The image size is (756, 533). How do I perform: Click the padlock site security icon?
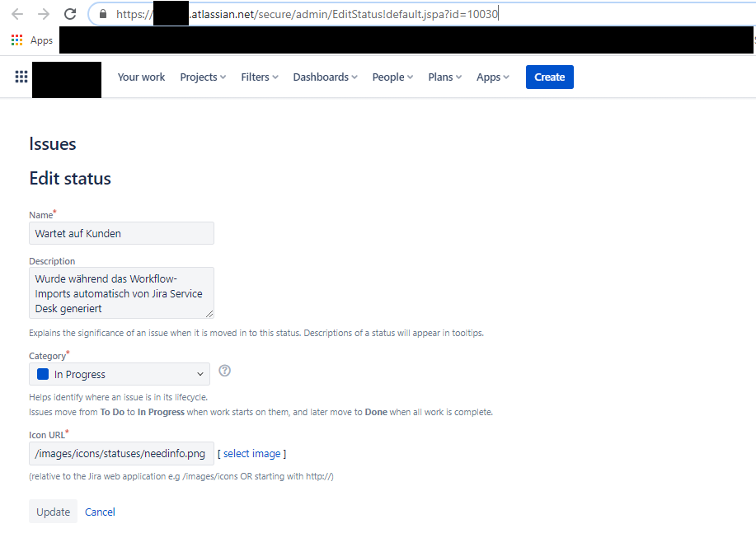(x=103, y=14)
